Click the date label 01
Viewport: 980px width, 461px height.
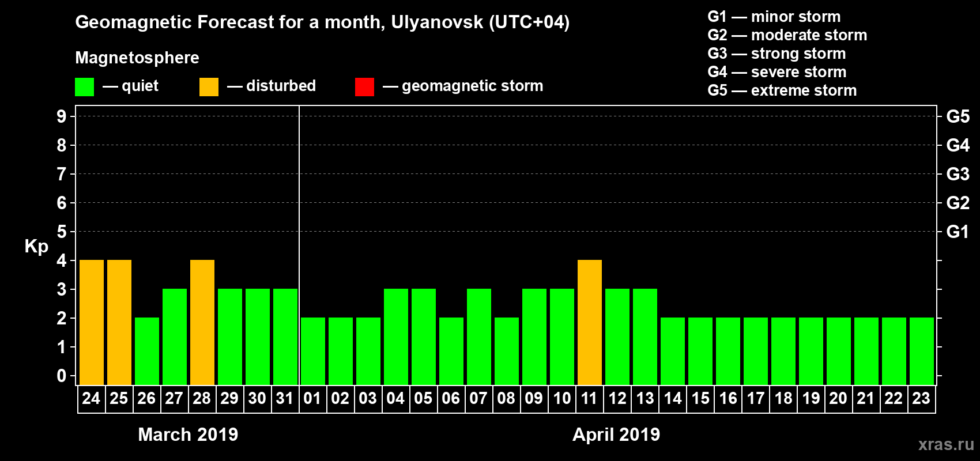tap(312, 399)
